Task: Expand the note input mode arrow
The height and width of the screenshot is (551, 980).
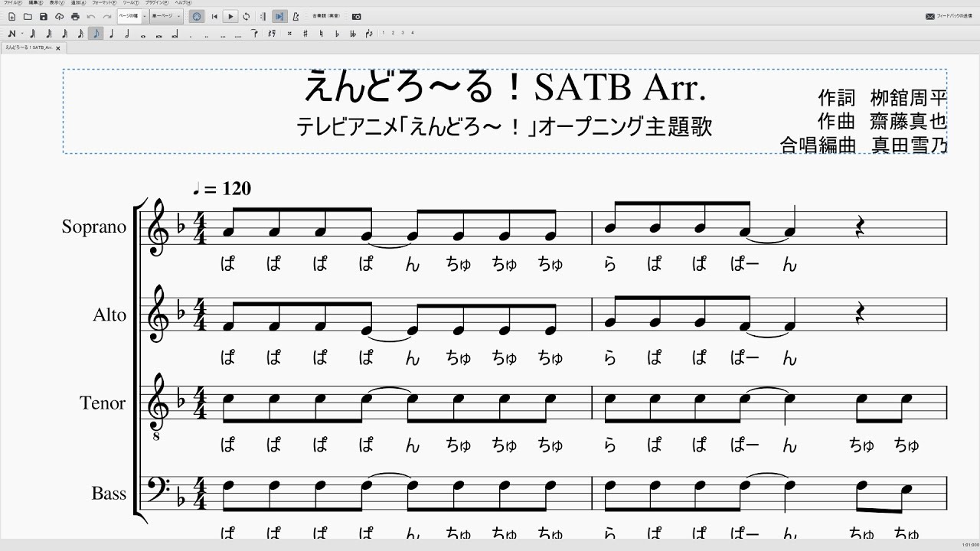Action: pyautogui.click(x=22, y=33)
